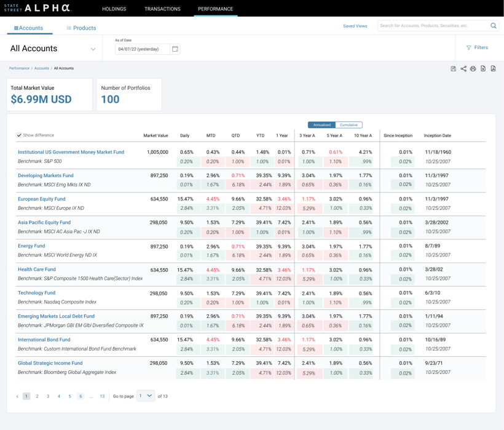Image resolution: width=504 pixels, height=430 pixels.
Task: Switch to Cumulative returns view
Action: (x=348, y=125)
